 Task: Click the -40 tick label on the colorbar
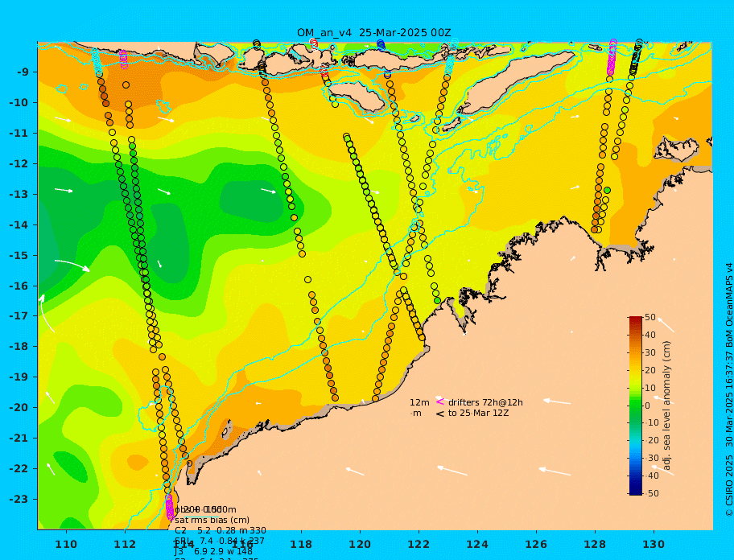coord(652,476)
